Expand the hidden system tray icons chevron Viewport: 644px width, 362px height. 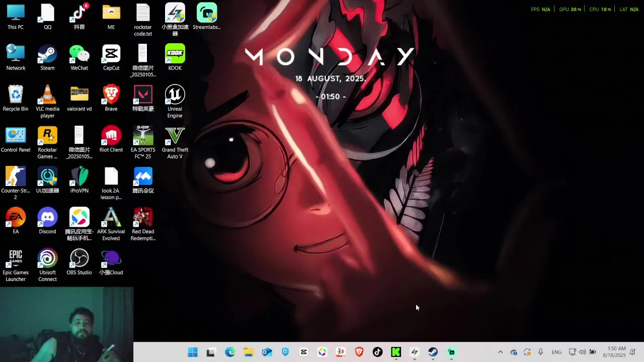pyautogui.click(x=500, y=352)
